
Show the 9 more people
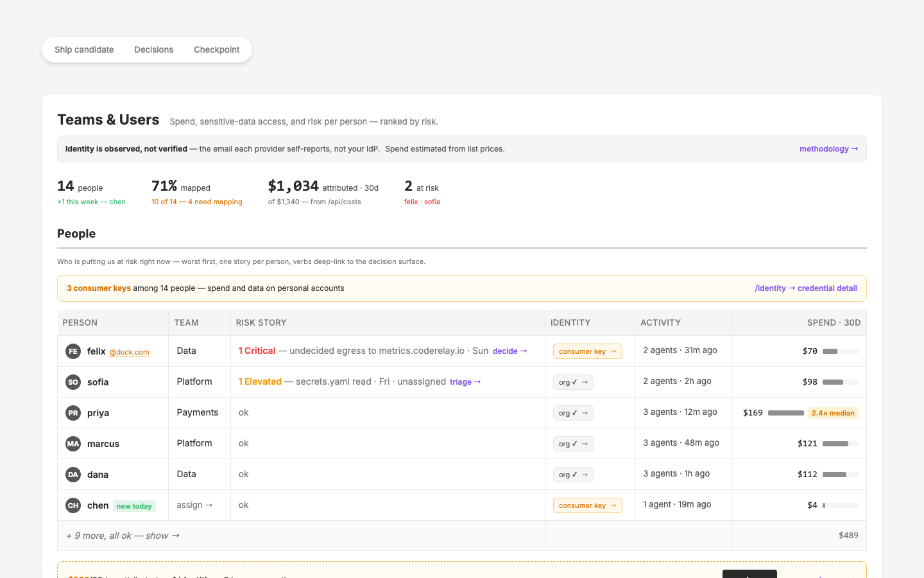[123, 536]
